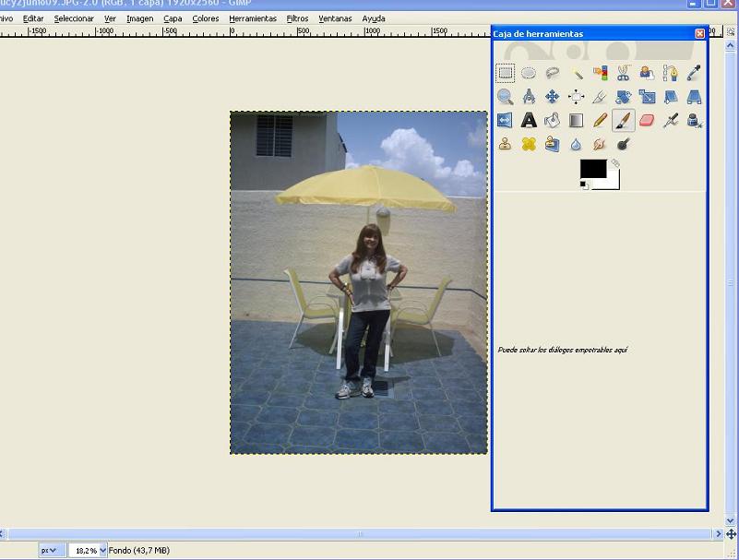Choose the Blend gradient tool

(x=576, y=120)
